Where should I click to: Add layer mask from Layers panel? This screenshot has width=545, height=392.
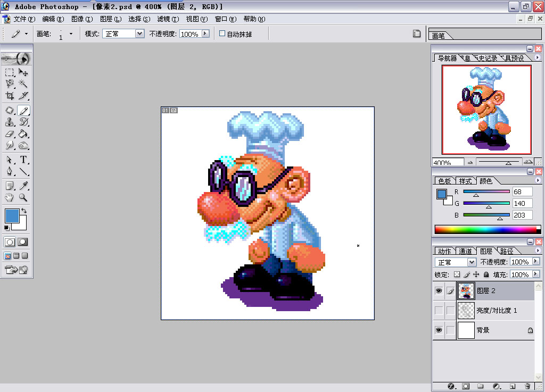tap(466, 386)
